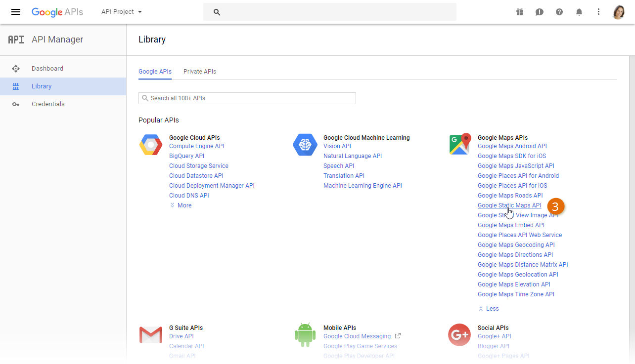Click the Google APIs logo
The width and height of the screenshot is (635, 364).
57,12
